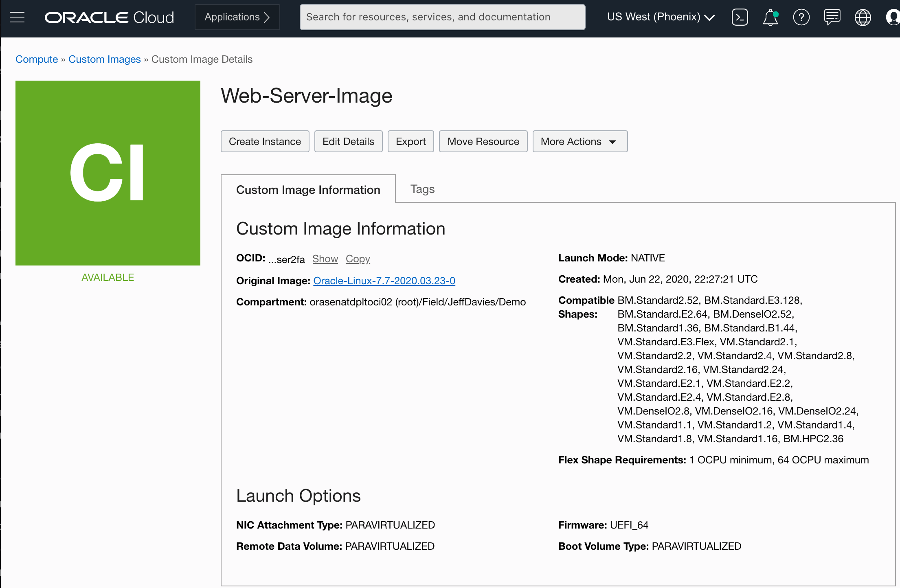Click the Oracle-Linux-7.7 original image link
Image resolution: width=900 pixels, height=588 pixels.
(x=385, y=280)
